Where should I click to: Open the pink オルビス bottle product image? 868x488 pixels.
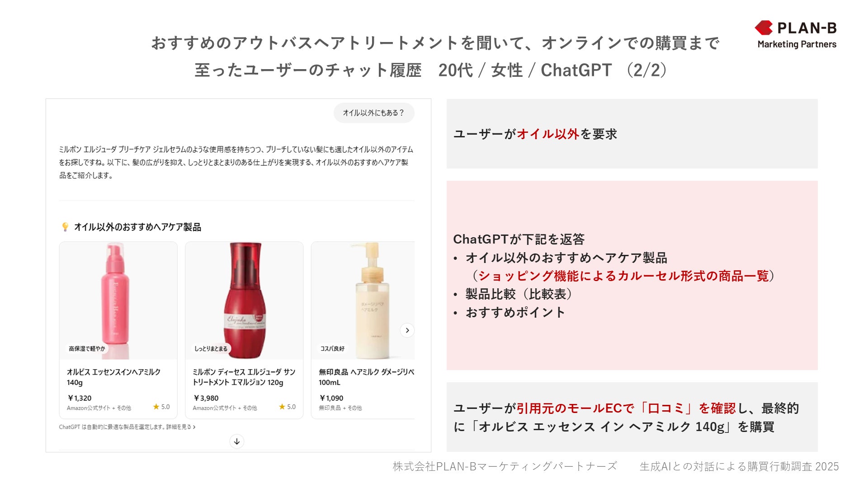tap(118, 300)
